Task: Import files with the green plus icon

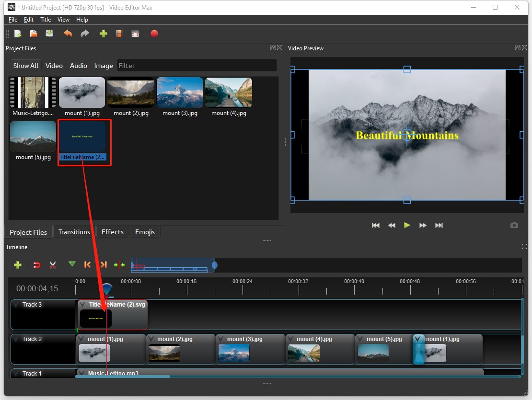Action: [104, 34]
